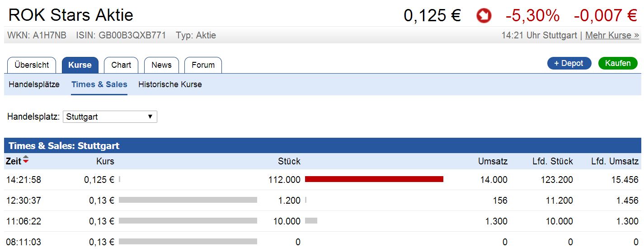The height and width of the screenshot is (252, 644).
Task: Select the Times & Sales sub-tab
Action: pyautogui.click(x=99, y=84)
